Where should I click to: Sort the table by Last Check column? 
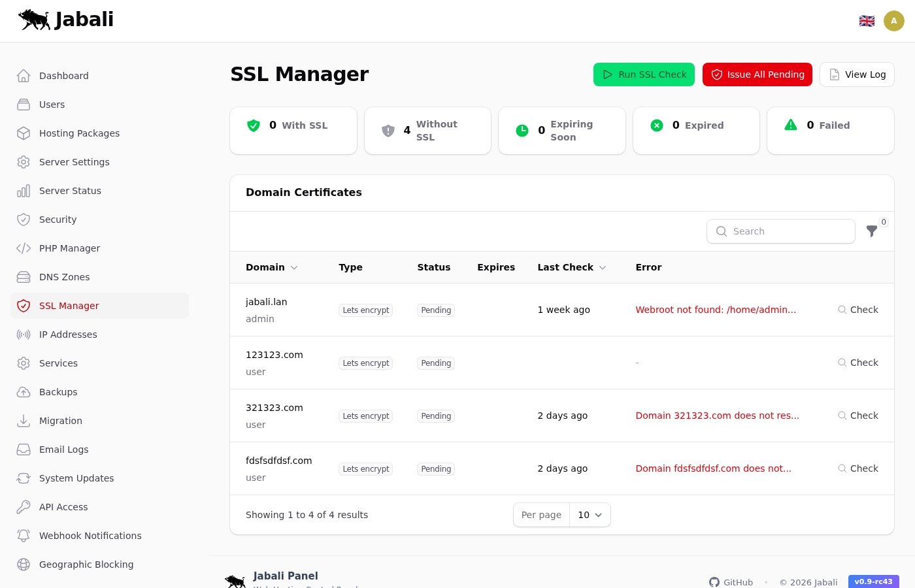[571, 267]
